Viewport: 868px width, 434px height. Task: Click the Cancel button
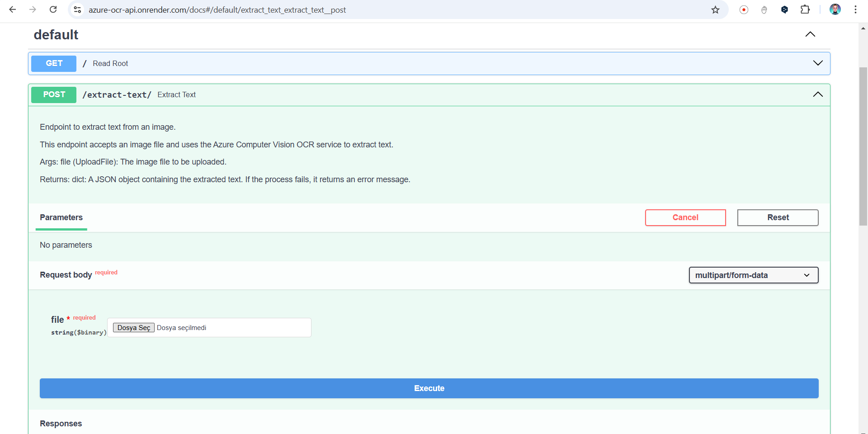point(685,217)
